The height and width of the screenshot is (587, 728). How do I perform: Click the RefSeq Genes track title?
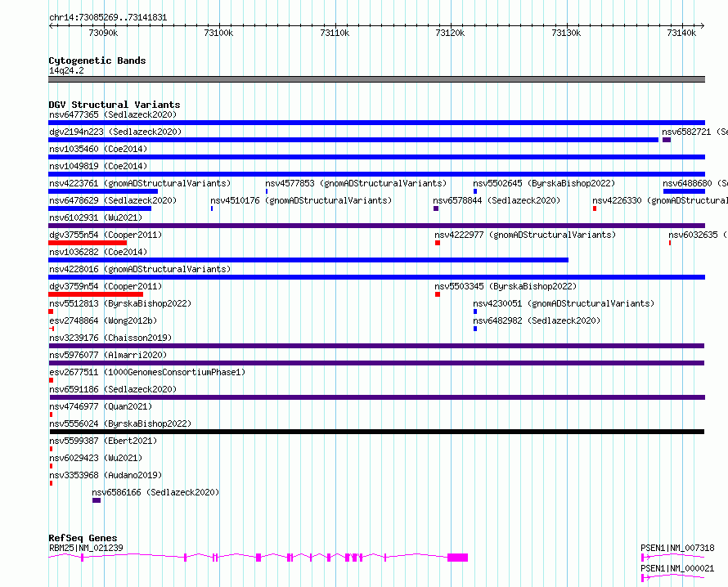(83, 538)
